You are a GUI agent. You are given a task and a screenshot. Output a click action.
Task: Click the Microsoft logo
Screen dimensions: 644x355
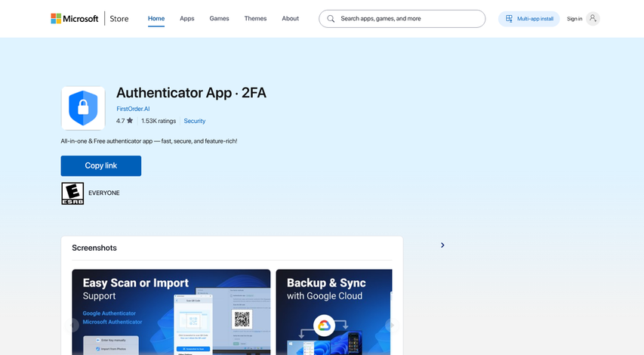[x=74, y=18]
